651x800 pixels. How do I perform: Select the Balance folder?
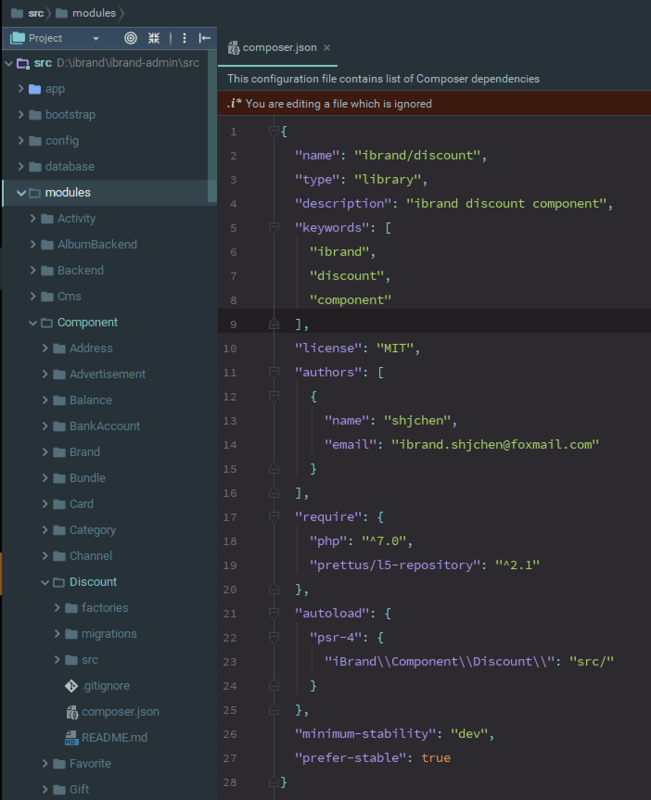pos(90,401)
